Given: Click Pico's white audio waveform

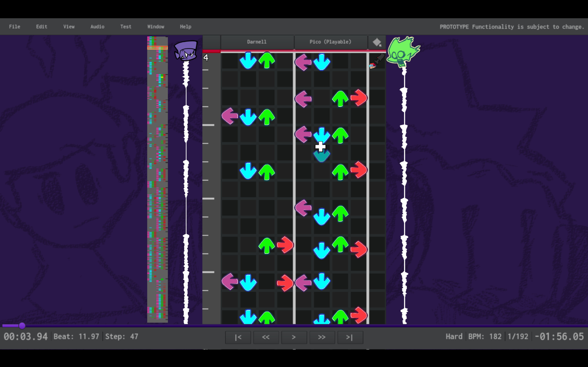Looking at the screenshot, I should (x=404, y=195).
